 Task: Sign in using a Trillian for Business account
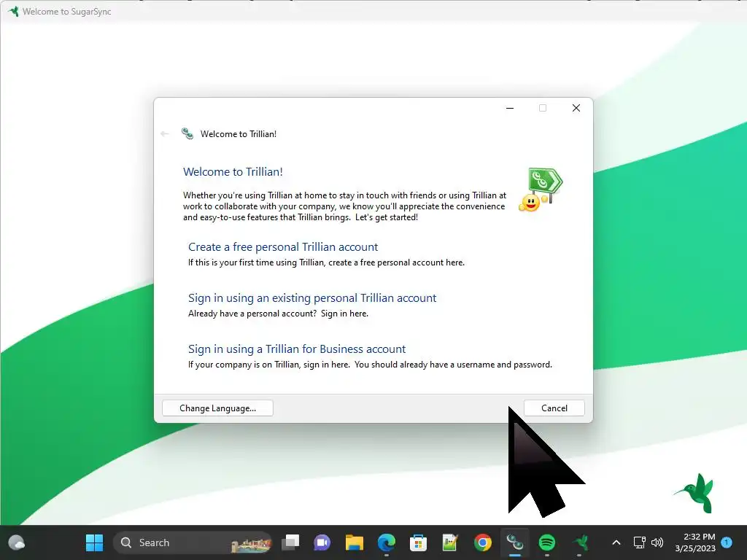(x=297, y=349)
